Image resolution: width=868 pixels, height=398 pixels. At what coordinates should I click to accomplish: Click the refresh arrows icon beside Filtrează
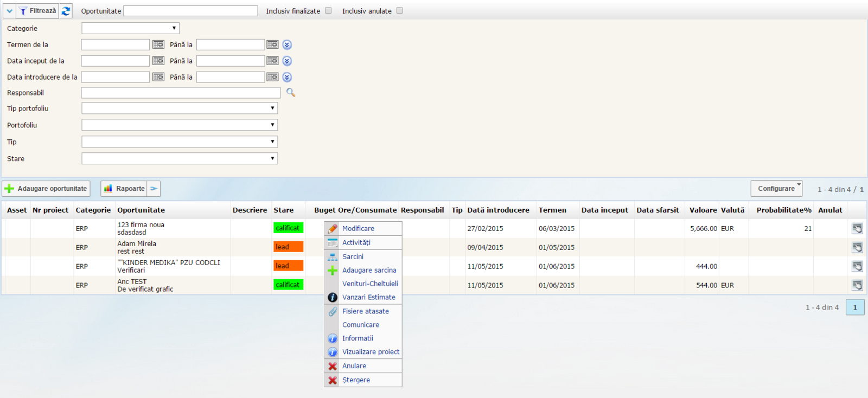(66, 11)
